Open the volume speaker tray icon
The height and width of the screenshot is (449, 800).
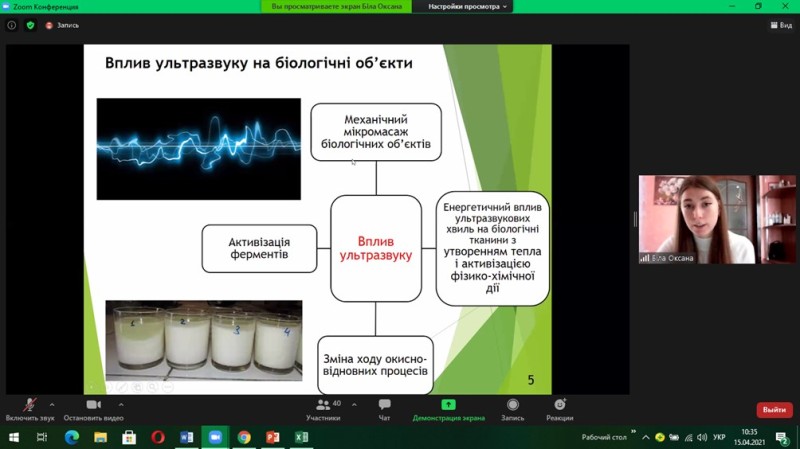(x=702, y=437)
